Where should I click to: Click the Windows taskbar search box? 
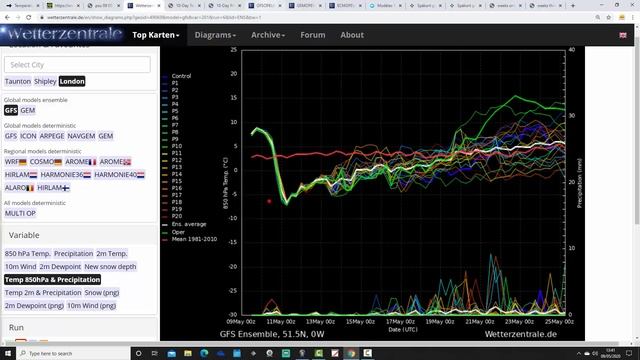tap(73, 353)
